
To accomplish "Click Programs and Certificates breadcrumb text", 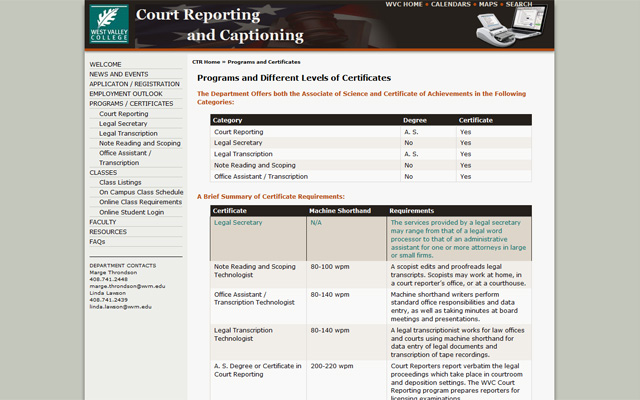I will [x=264, y=62].
